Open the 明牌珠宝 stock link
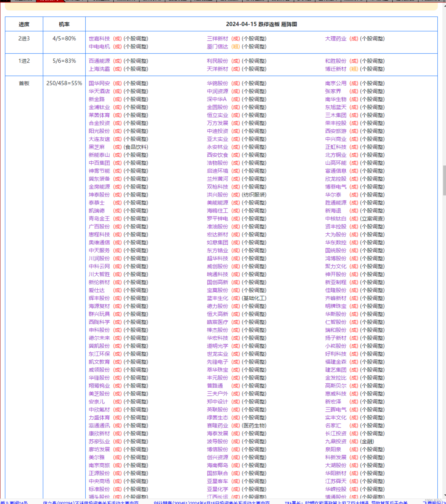446x504 pixels. click(x=336, y=306)
